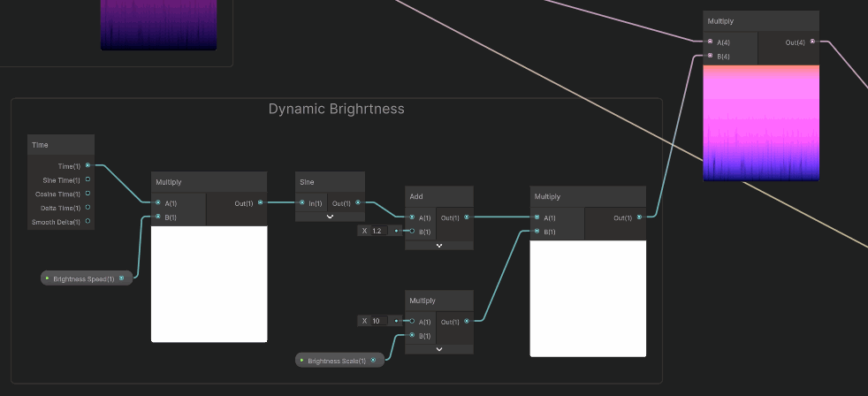Click the Out(1) port on Add node
This screenshot has width=868, height=396.
[466, 217]
